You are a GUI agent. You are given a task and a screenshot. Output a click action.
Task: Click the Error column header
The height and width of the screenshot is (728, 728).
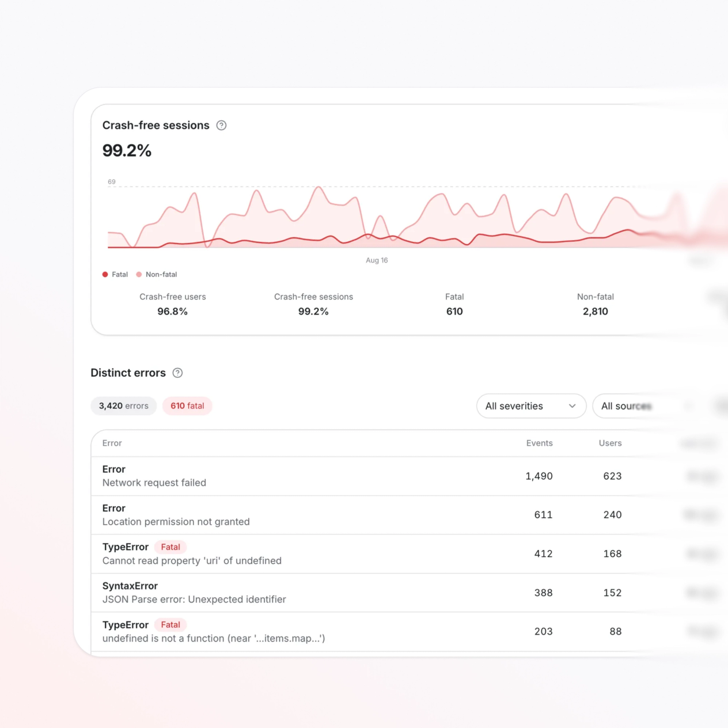(112, 443)
